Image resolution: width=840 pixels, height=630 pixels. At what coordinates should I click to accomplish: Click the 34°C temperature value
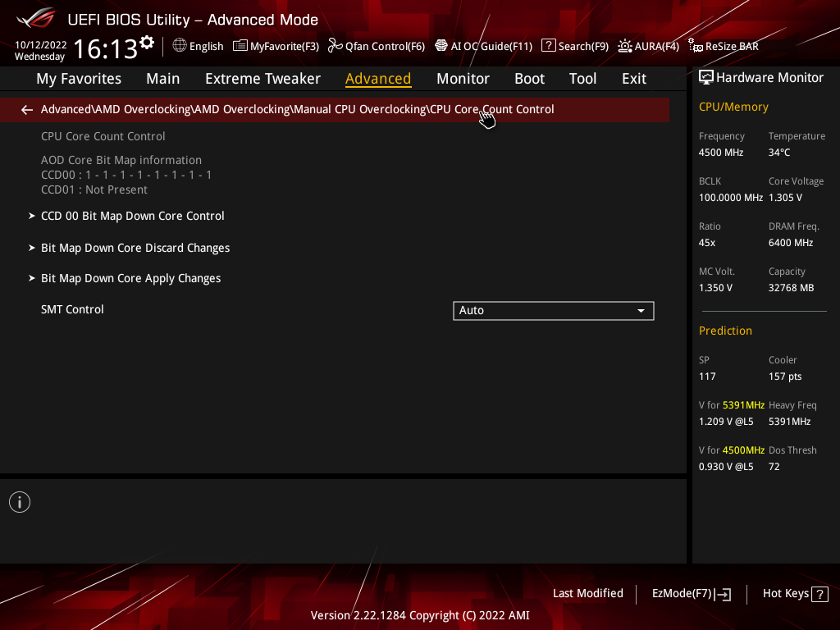pos(779,153)
